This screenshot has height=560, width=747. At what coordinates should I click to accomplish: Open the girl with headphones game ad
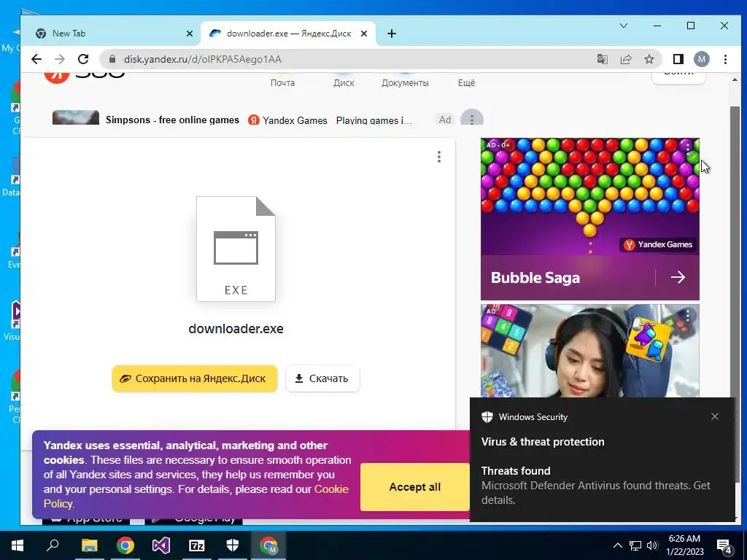(x=589, y=351)
